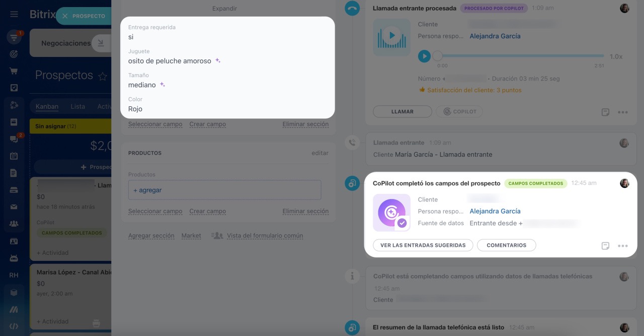Click the note icon on CoPilot card

click(606, 246)
